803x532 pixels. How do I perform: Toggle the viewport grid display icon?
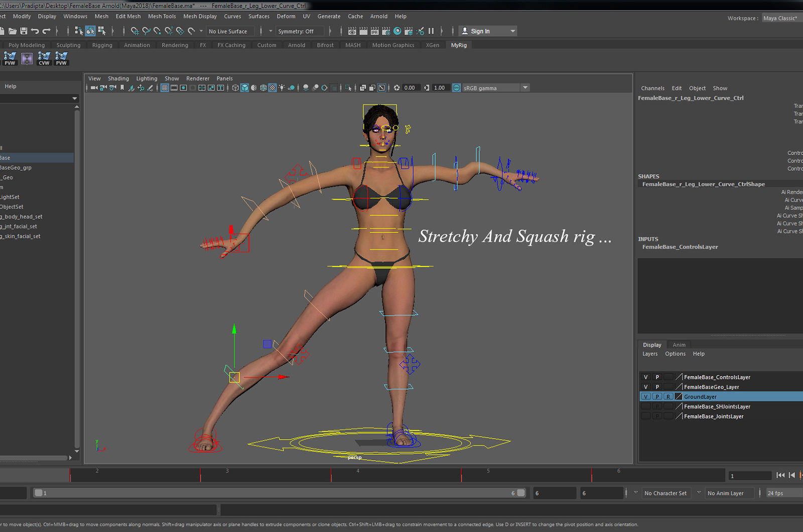(x=165, y=88)
